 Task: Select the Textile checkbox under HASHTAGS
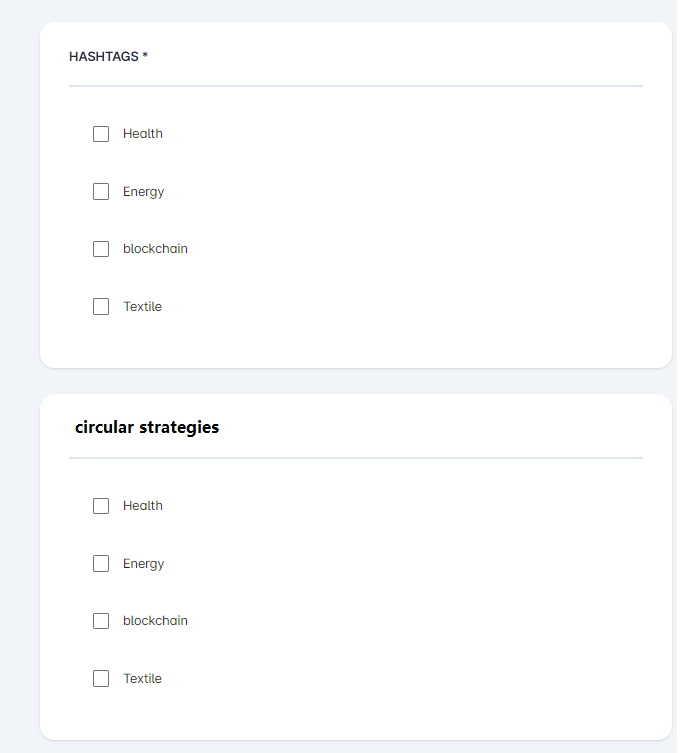pyautogui.click(x=101, y=307)
